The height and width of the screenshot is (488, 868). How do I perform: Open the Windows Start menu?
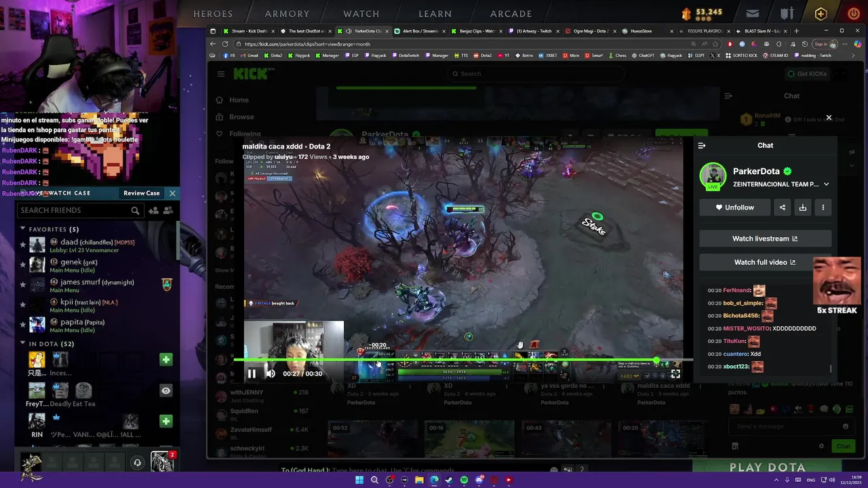359,480
